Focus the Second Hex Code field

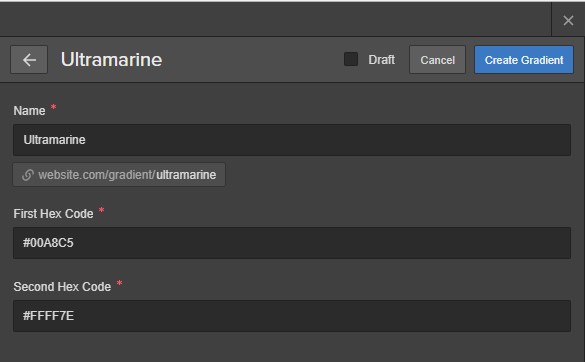tap(292, 316)
